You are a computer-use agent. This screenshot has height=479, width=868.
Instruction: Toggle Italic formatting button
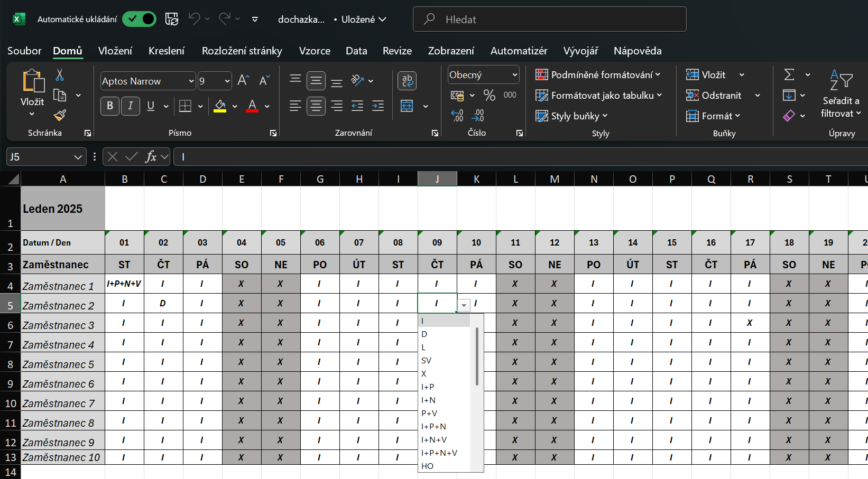[130, 106]
